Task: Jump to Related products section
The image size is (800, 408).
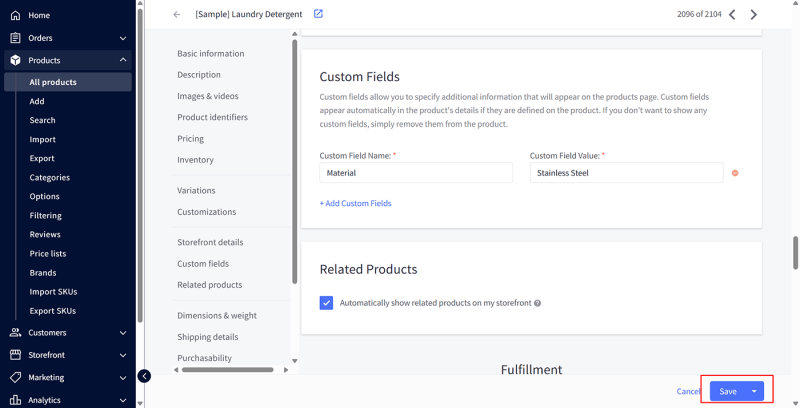Action: coord(210,285)
